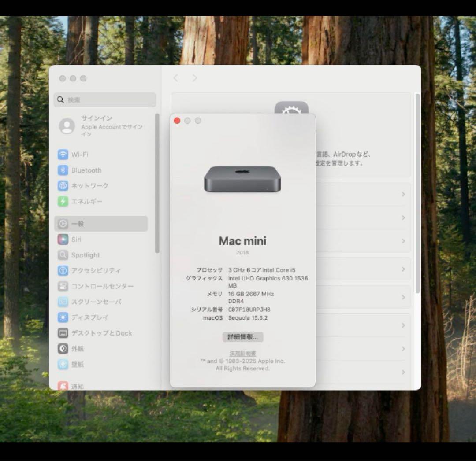Screen dimensions: 476x461
Task: Open Bluetooth settings
Action: coord(86,170)
